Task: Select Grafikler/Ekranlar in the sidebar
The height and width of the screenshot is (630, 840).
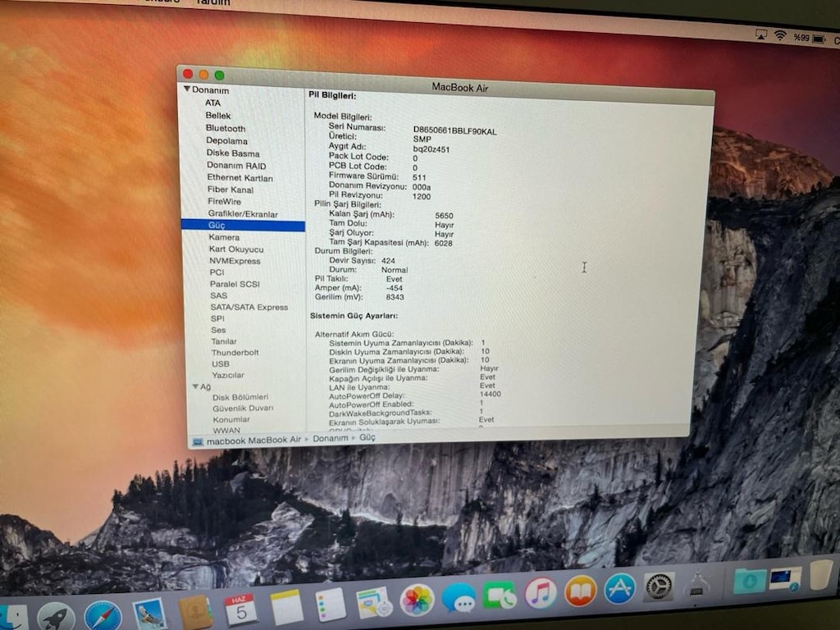Action: tap(243, 214)
